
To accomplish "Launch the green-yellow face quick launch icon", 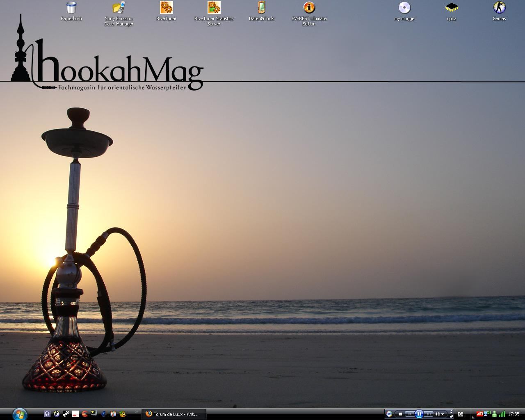I will tap(123, 414).
